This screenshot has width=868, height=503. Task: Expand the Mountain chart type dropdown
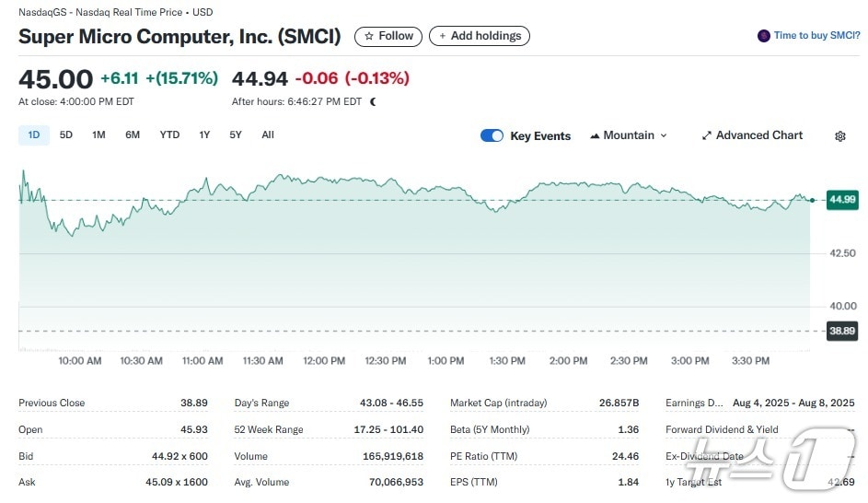coord(628,135)
